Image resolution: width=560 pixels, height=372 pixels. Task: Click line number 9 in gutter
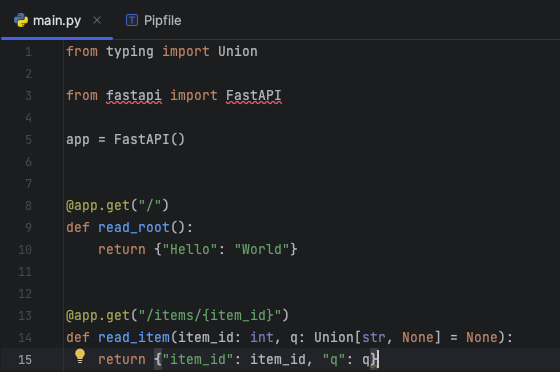(x=29, y=227)
